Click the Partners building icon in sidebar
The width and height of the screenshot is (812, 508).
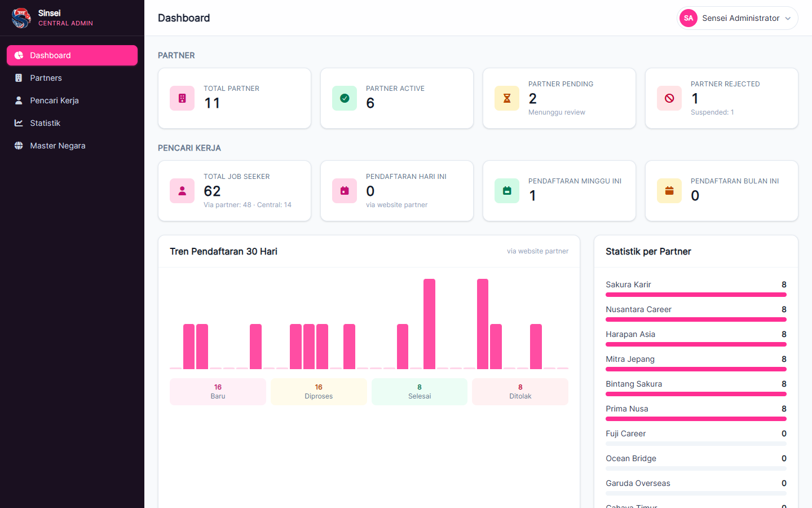coord(19,78)
